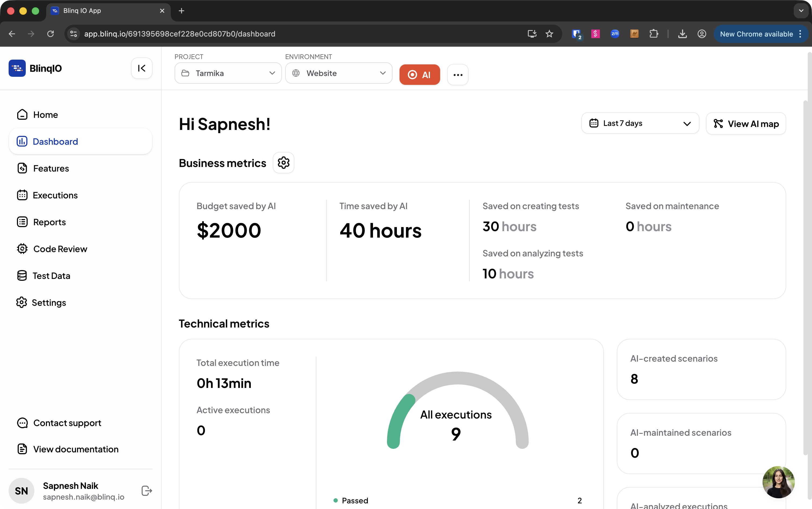Click the logout icon next to Sapnesh Naik
The image size is (812, 509).
[147, 491]
